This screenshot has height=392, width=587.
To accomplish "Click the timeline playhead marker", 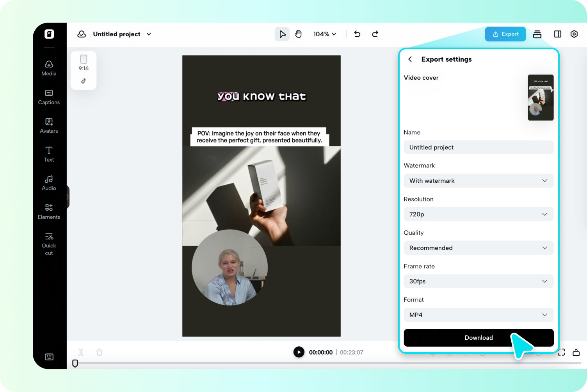I will click(75, 363).
